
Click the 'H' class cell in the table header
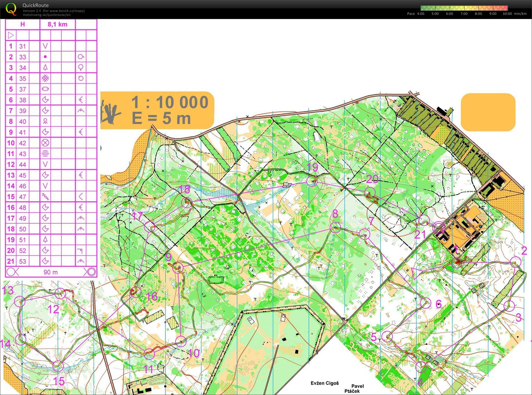pos(23,25)
